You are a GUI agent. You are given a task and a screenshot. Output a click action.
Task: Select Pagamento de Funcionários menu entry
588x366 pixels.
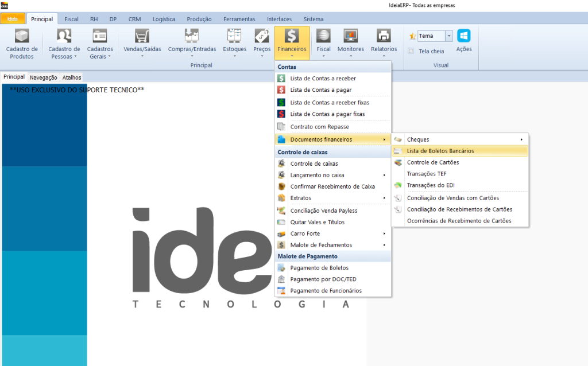[326, 291]
